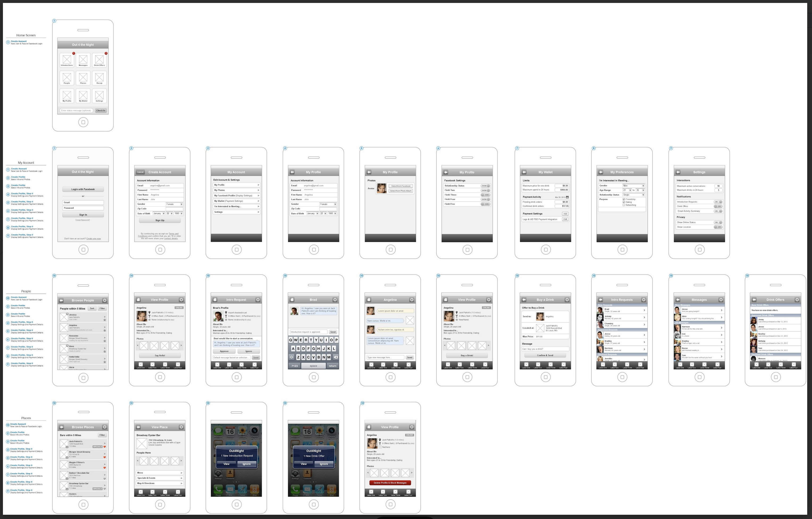Click the back arrow on the Settings screen
812x519 pixels.
click(x=678, y=172)
